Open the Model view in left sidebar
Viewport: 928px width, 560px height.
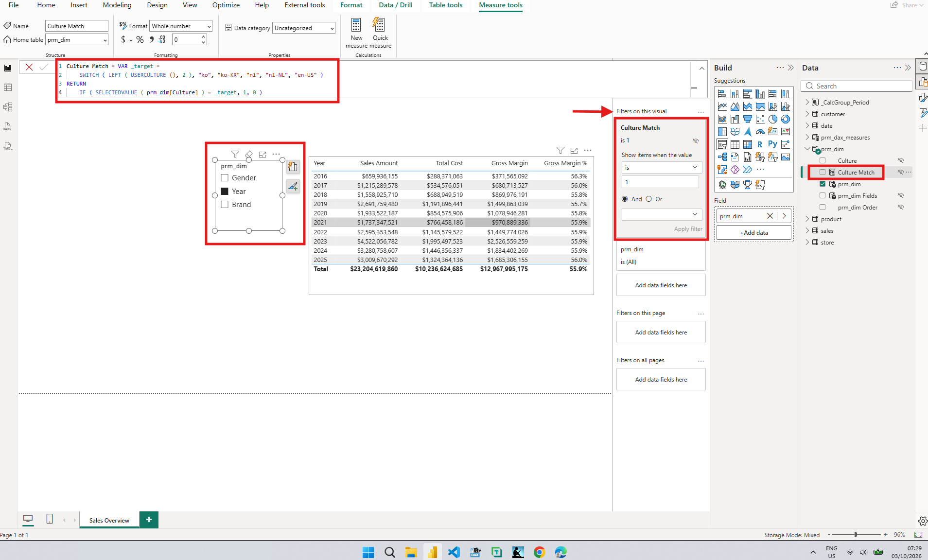click(8, 107)
